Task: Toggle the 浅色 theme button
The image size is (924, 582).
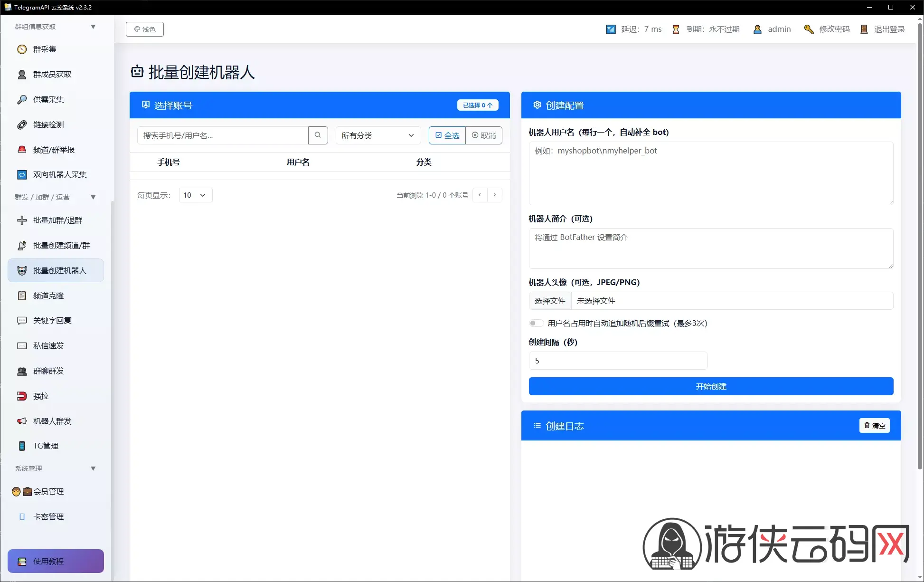Action: pos(145,29)
